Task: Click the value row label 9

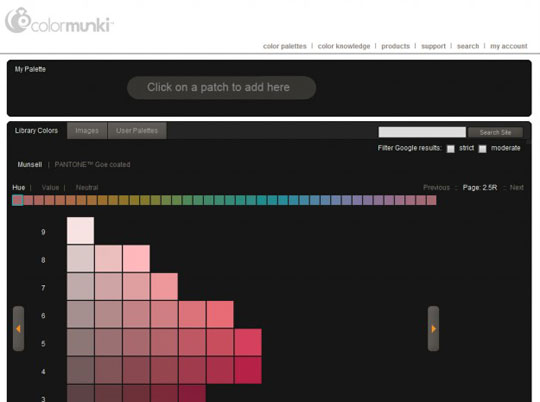Action: click(43, 232)
